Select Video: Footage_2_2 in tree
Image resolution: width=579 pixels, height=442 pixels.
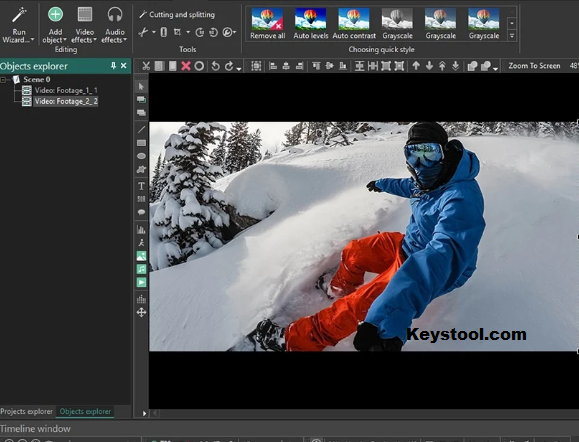(66, 101)
